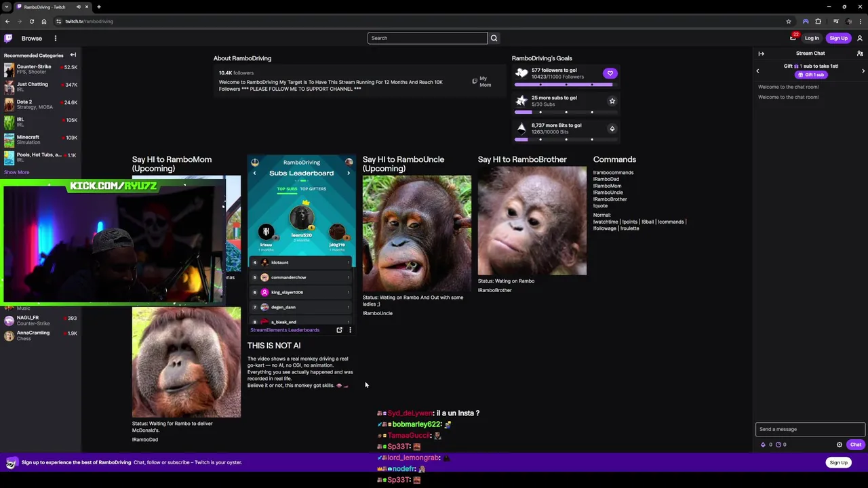Click the Gift 1 sub button
Screen dimensions: 868x488
[811, 75]
